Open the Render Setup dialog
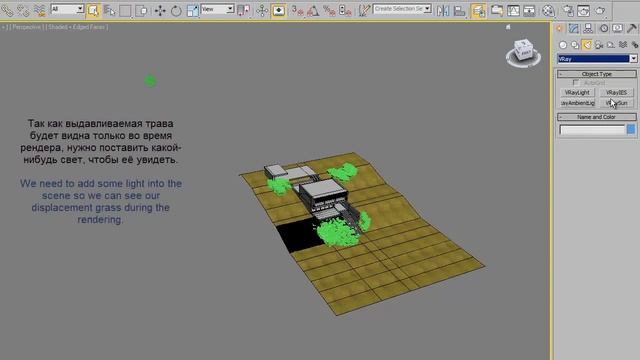Viewport: 640px width, 360px height. (x=568, y=11)
